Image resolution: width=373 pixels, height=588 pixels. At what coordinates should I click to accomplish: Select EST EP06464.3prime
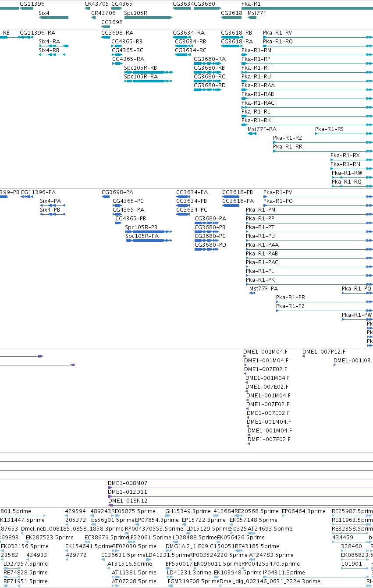(x=304, y=511)
